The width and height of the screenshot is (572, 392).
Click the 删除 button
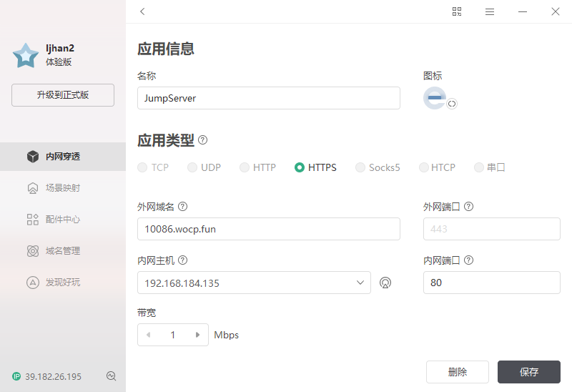(x=458, y=372)
